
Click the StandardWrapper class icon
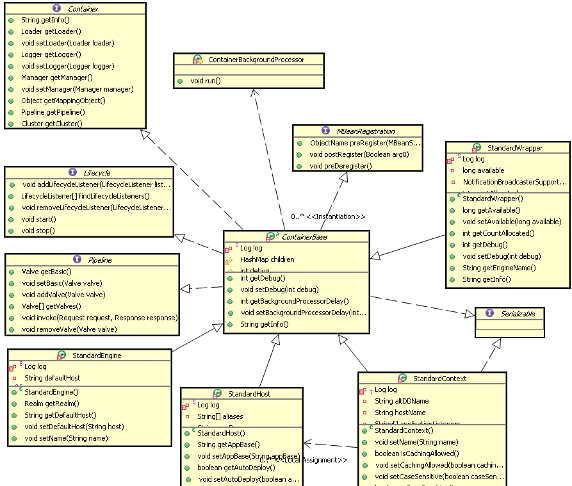pos(476,148)
